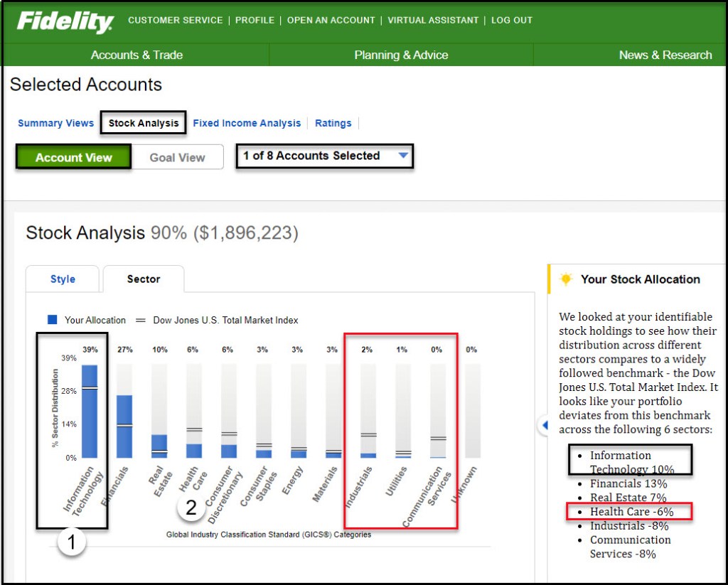Click the Information Technology bar in the chart
Viewport: 728px width, 585px height.
pyautogui.click(x=90, y=412)
